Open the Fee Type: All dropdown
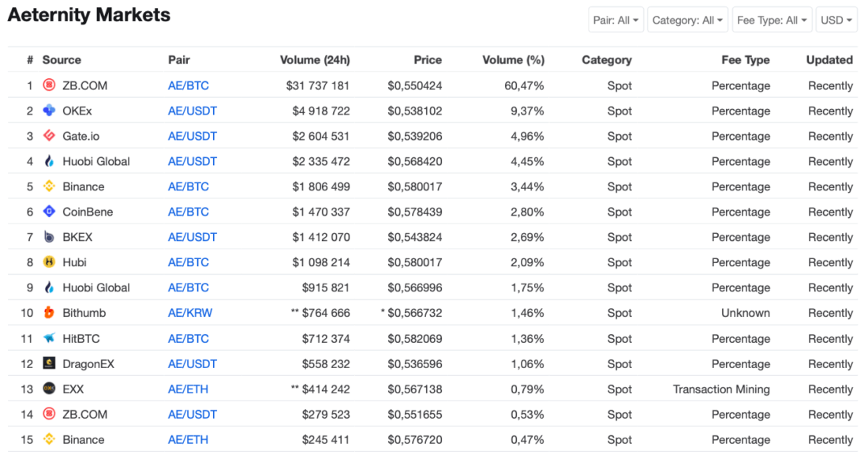 pyautogui.click(x=772, y=20)
